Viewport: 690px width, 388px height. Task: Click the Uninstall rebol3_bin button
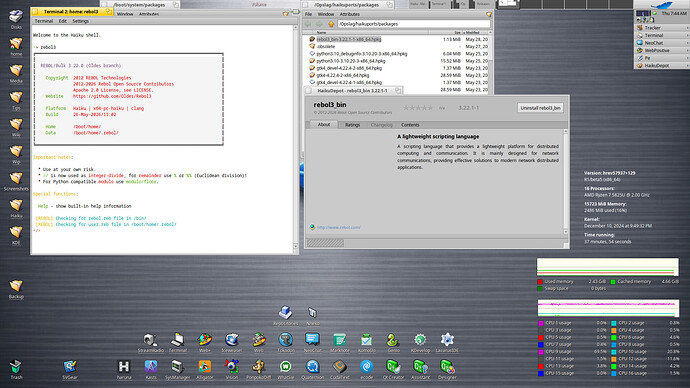click(x=540, y=108)
